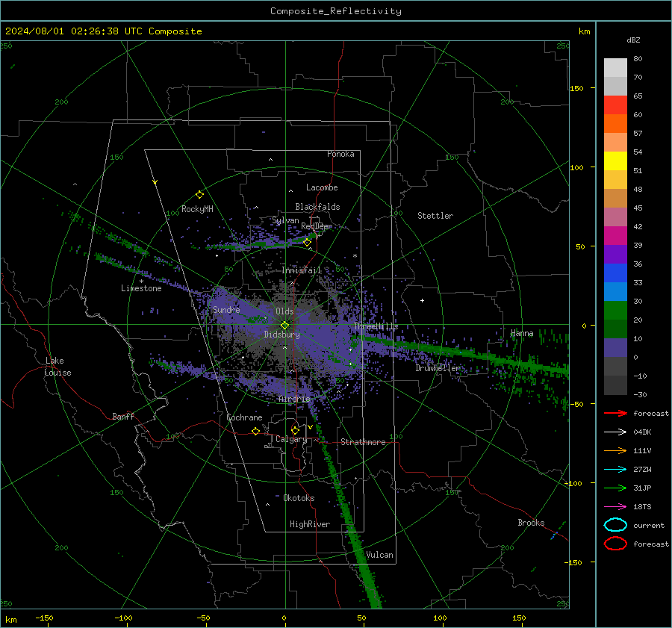Click the Lake Louise label

[58, 367]
